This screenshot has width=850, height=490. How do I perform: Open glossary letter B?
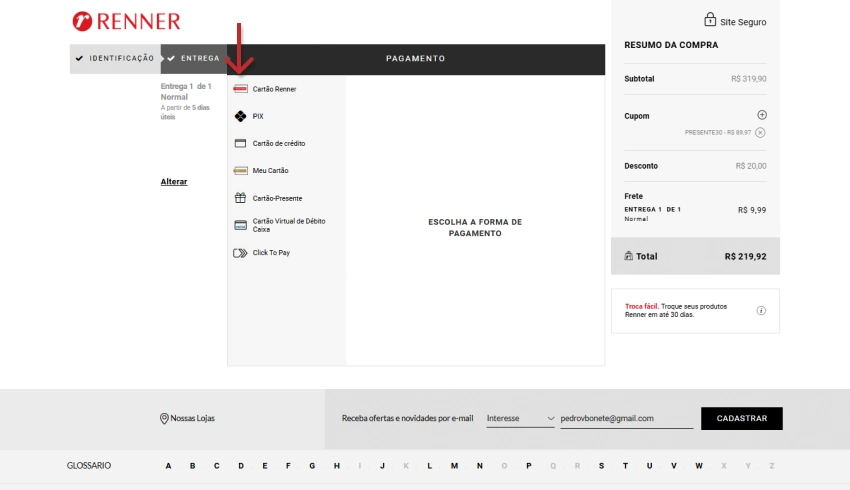(192, 466)
